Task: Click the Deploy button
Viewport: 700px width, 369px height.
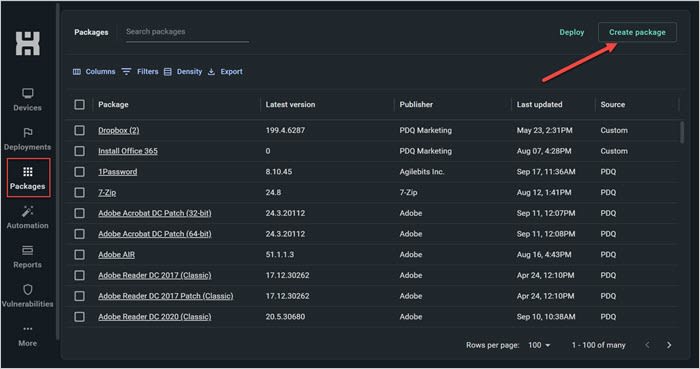Action: tap(572, 32)
